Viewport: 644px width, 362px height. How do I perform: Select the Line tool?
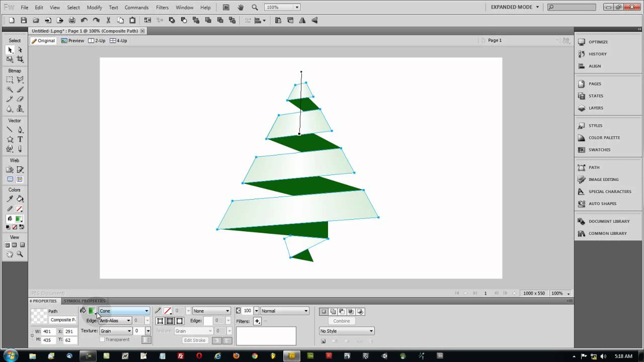[10, 130]
